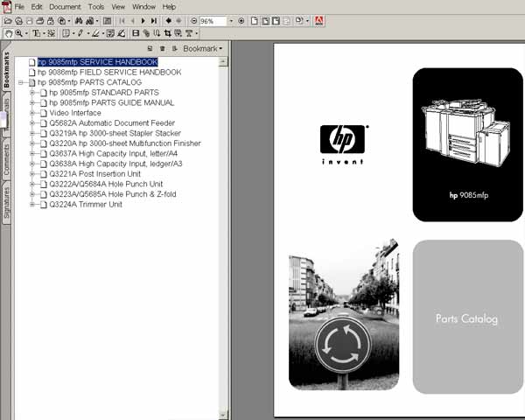This screenshot has height=420, width=525.
Task: Open hp 9086mfp FIELD SERVICE HANDBOOK bookmark
Action: [109, 73]
